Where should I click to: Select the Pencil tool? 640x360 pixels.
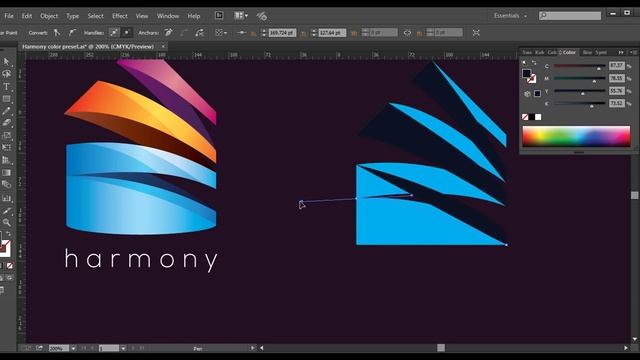pyautogui.click(x=6, y=111)
